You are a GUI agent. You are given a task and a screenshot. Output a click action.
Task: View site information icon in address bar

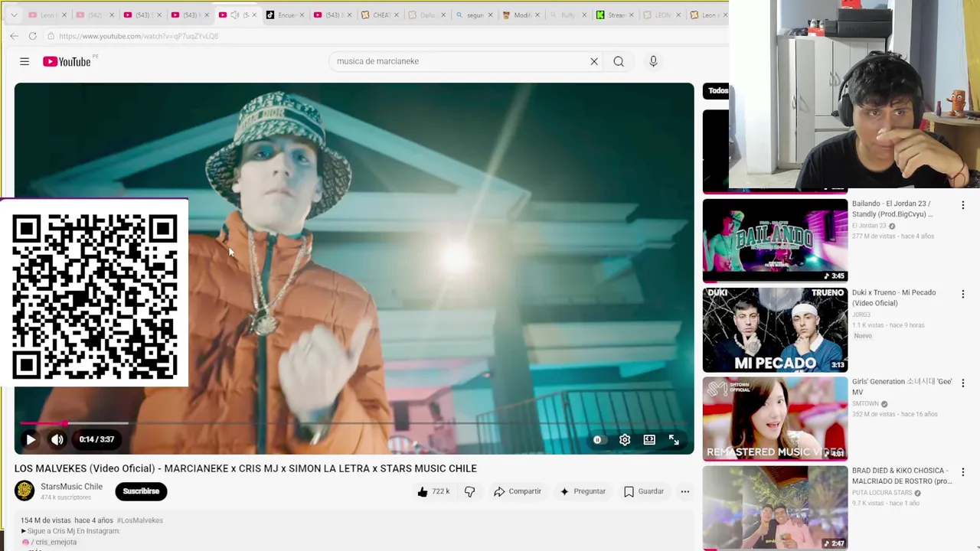51,36
